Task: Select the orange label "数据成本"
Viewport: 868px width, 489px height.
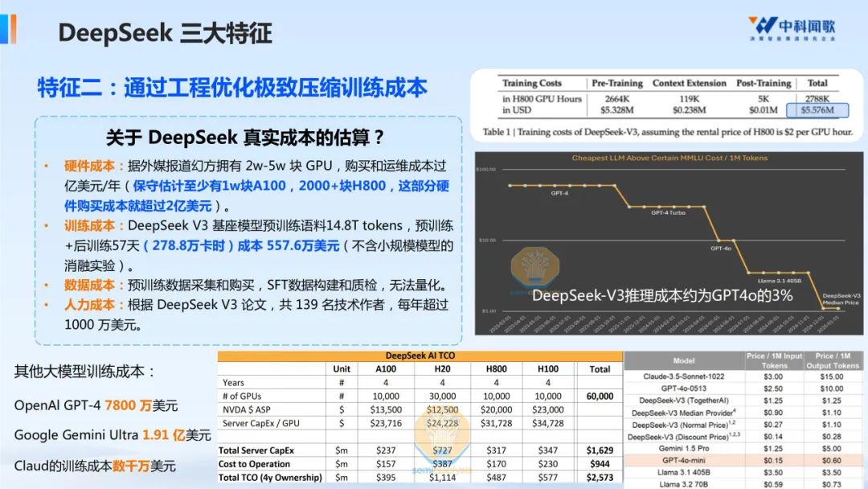Action: (89, 286)
